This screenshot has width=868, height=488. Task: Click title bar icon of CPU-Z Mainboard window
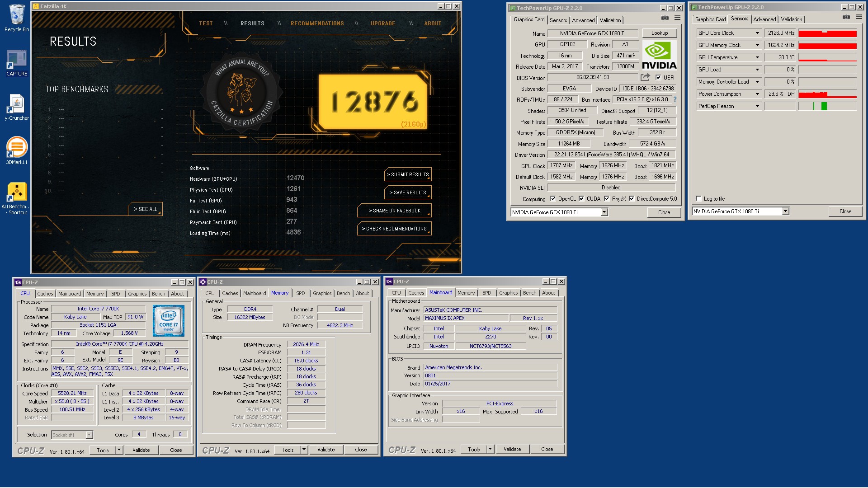pos(389,282)
